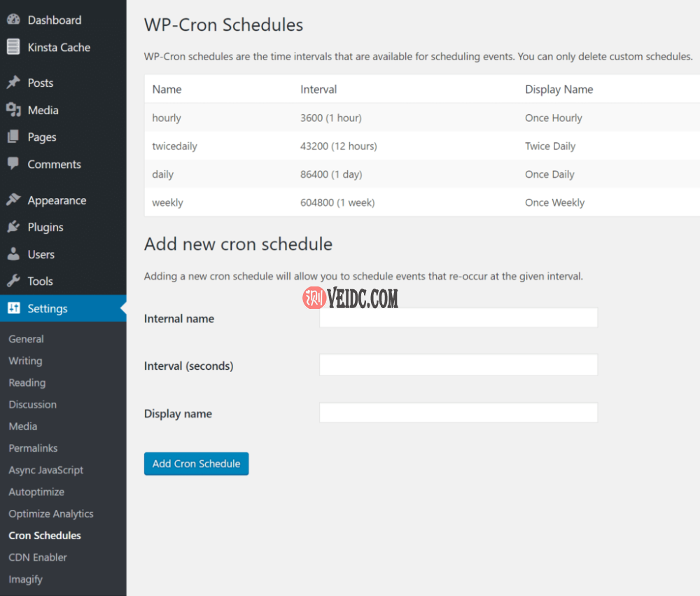Click the Users person icon
Image resolution: width=700 pixels, height=596 pixels.
point(13,254)
